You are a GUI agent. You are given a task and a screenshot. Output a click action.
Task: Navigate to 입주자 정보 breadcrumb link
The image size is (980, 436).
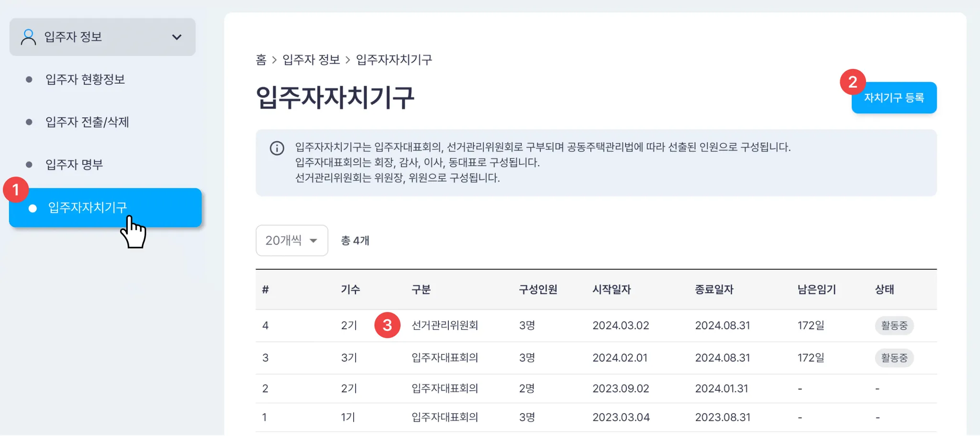[x=311, y=60]
